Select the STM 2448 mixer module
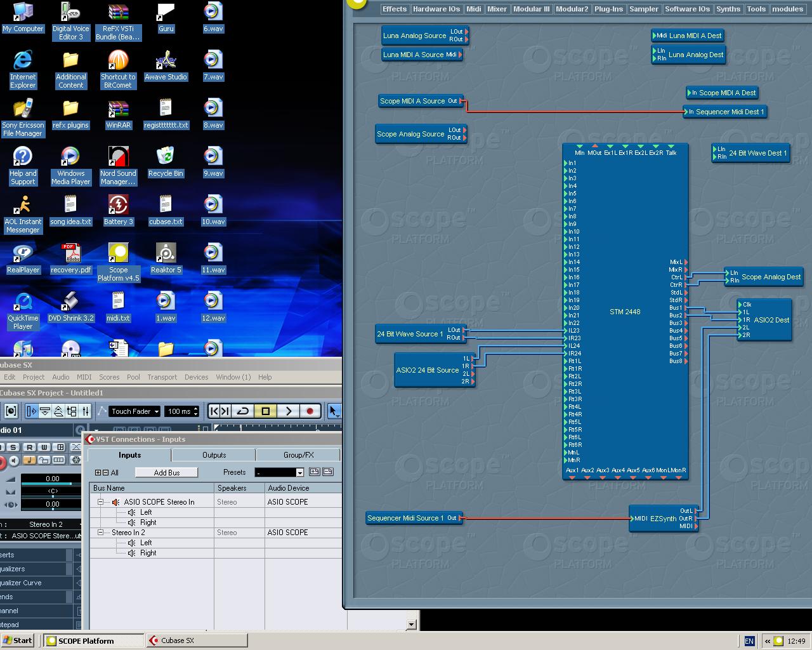Viewport: 812px width, 650px height. (x=625, y=312)
